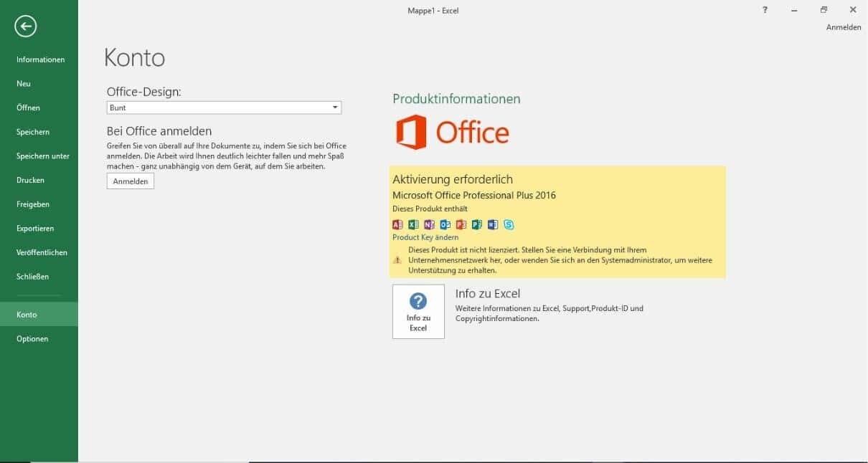Choose Speichern unter from the sidebar
The image size is (868, 463).
coord(42,156)
